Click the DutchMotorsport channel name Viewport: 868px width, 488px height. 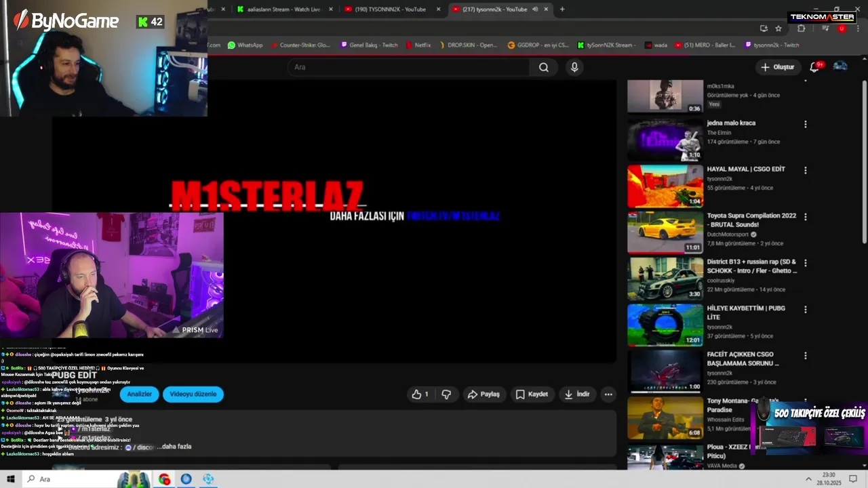pos(728,235)
